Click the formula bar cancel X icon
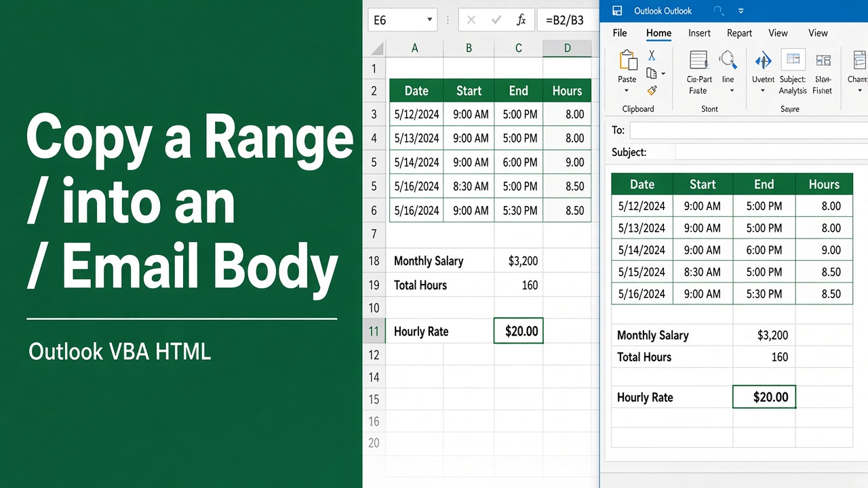 471,20
